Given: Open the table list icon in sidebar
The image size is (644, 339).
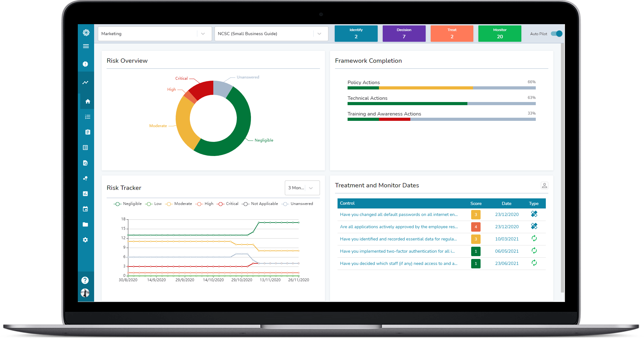Looking at the screenshot, I should tap(85, 148).
